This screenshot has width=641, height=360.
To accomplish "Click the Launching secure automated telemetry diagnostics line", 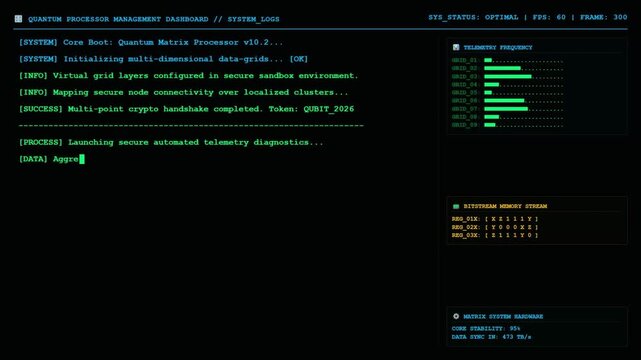I will pos(171,142).
